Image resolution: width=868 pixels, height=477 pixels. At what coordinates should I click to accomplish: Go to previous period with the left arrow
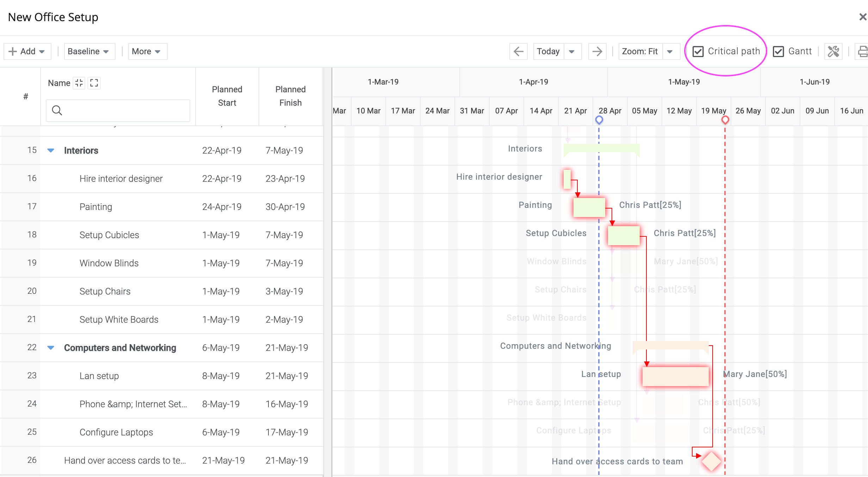point(518,51)
